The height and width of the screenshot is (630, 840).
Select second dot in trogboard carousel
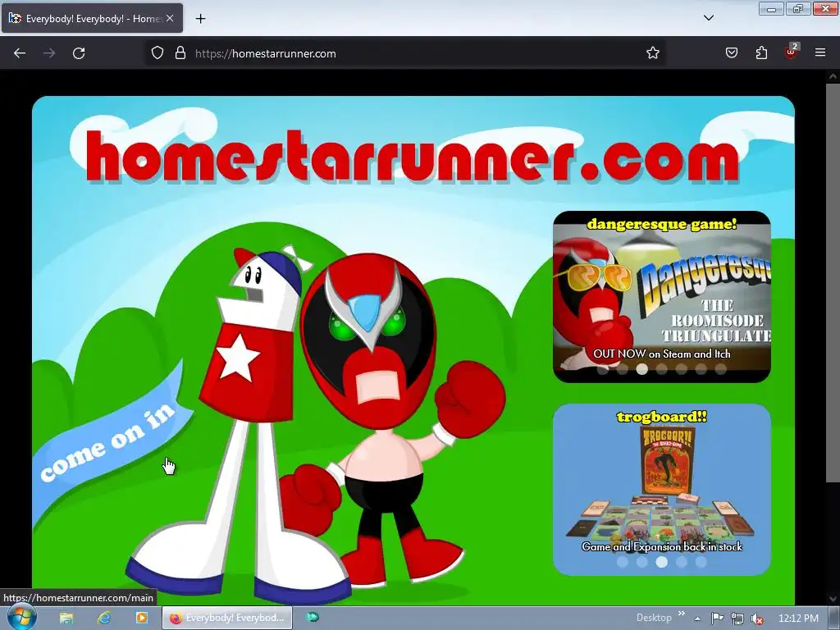point(641,561)
